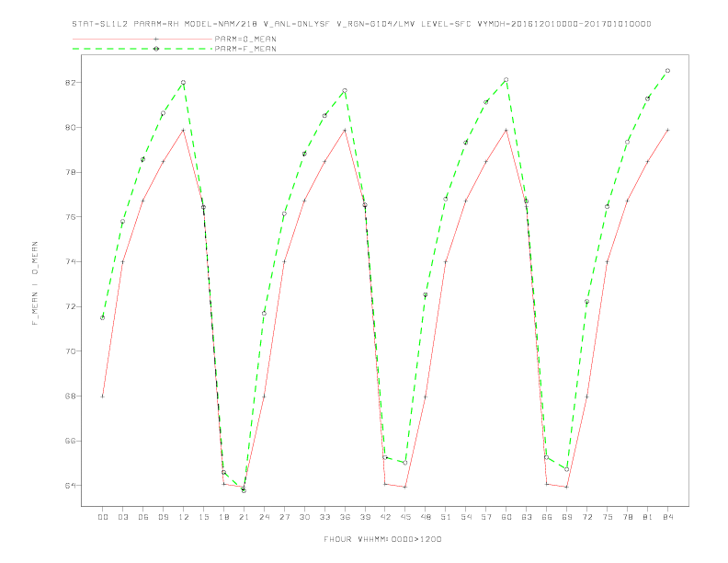Click the x-axis tick label 15
Image resolution: width=728 pixels, height=563 pixels.
pos(203,517)
